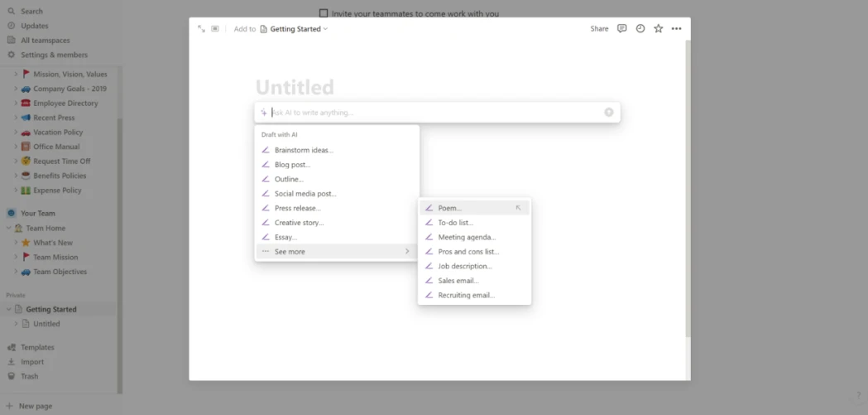Select the Outline AI option
Viewport: 868px width, 415px height.
pos(337,179)
